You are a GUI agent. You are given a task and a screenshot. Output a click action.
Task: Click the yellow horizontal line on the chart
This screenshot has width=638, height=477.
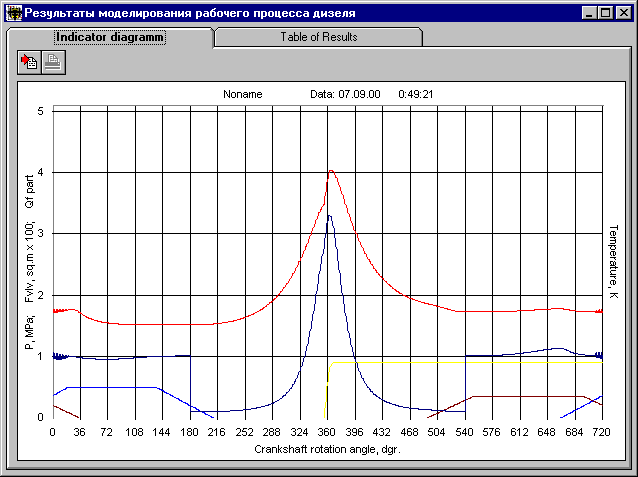click(x=460, y=362)
